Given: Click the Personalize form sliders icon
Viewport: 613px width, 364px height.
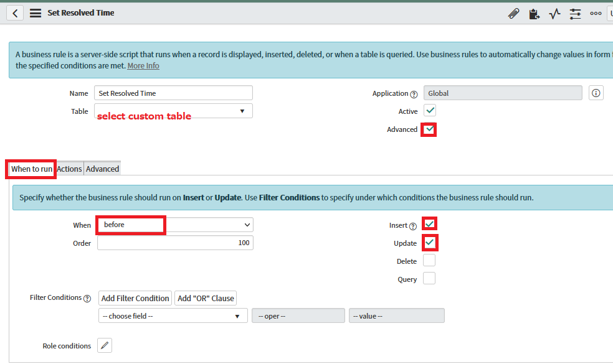Looking at the screenshot, I should pos(575,13).
